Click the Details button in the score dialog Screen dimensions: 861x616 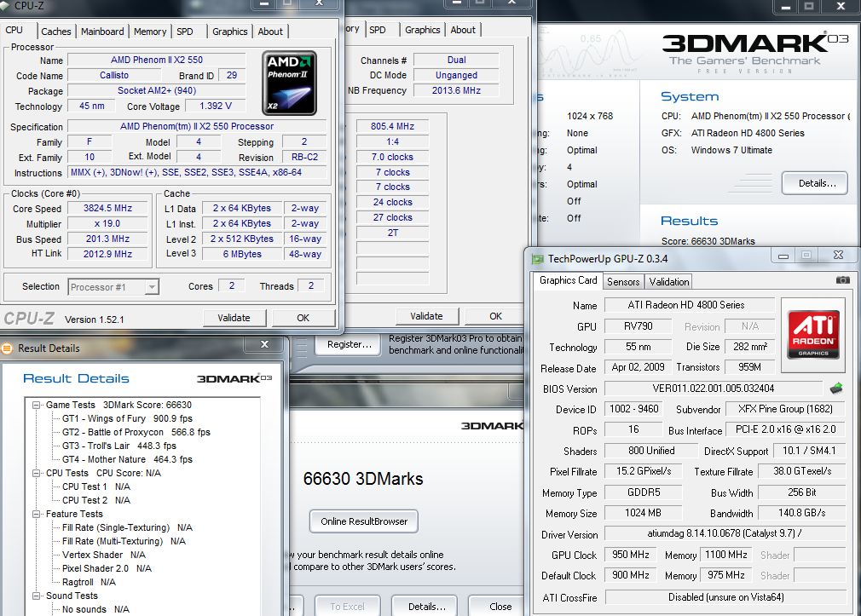(x=426, y=607)
